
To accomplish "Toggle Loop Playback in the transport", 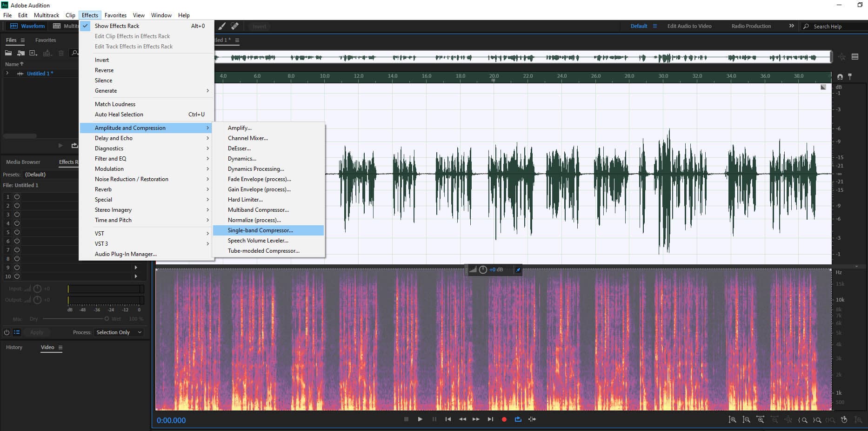I will tap(518, 419).
